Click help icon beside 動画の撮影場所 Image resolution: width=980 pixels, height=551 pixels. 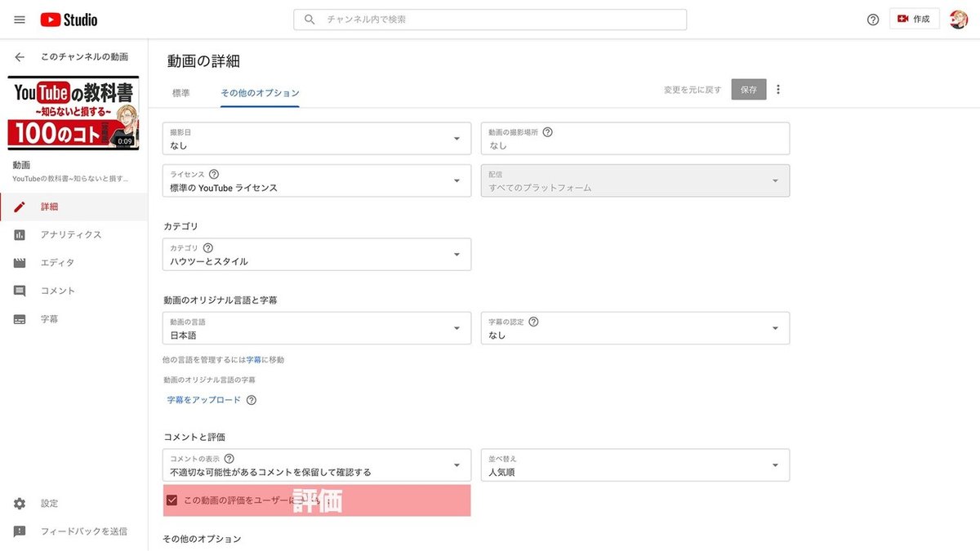pyautogui.click(x=548, y=131)
